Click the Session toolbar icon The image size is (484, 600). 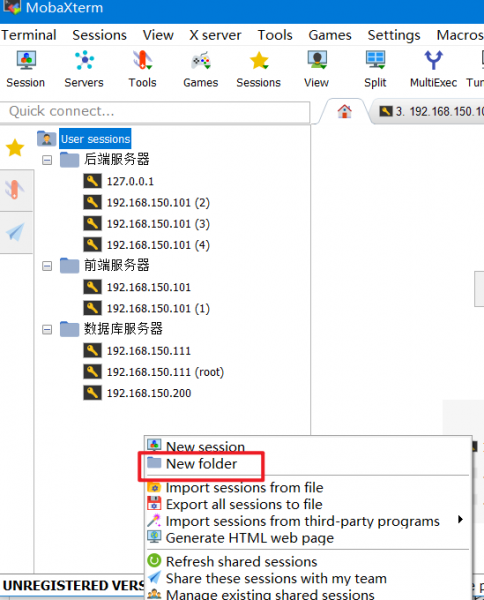26,60
